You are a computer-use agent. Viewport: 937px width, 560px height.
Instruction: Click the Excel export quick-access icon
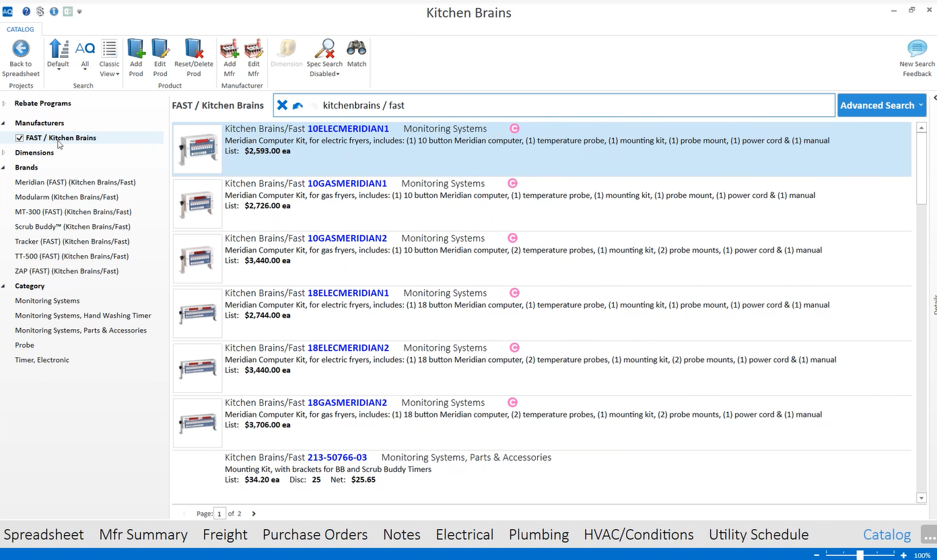tap(67, 11)
